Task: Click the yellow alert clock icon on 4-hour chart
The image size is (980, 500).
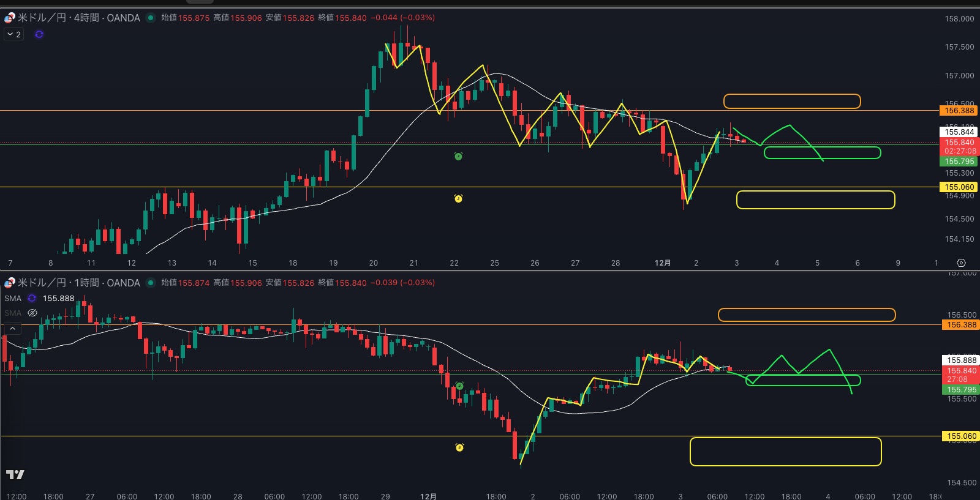Action: (458, 198)
